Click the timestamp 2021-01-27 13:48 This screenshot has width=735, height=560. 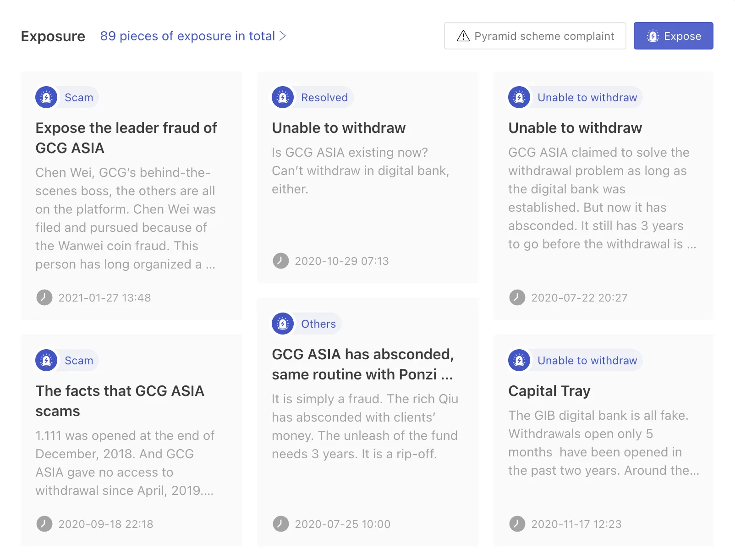pyautogui.click(x=104, y=298)
